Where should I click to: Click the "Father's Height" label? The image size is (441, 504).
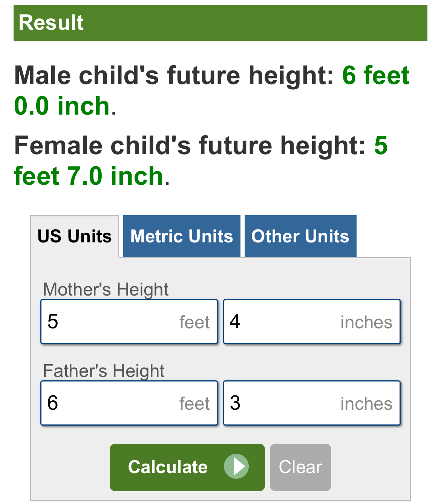tap(104, 371)
